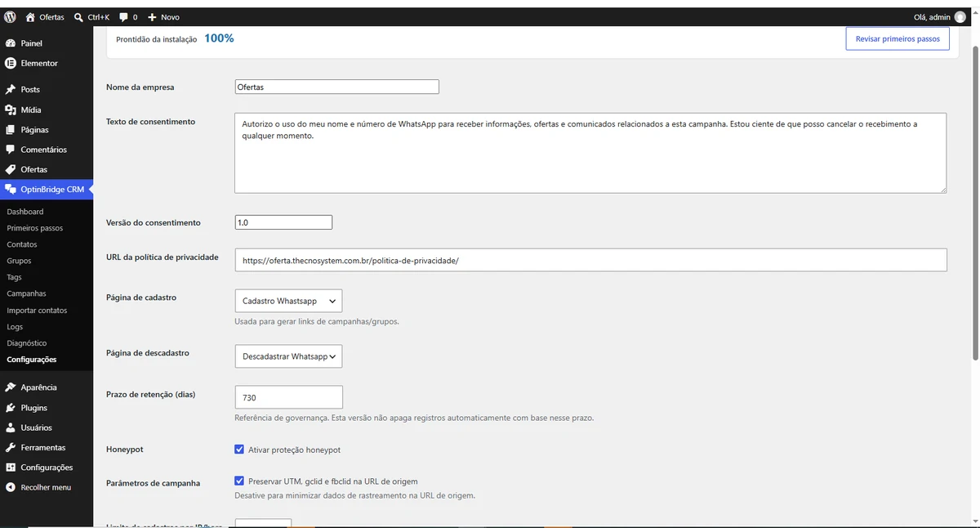
Task: Click the text starting 'Referência de governança'
Action: coord(414,418)
